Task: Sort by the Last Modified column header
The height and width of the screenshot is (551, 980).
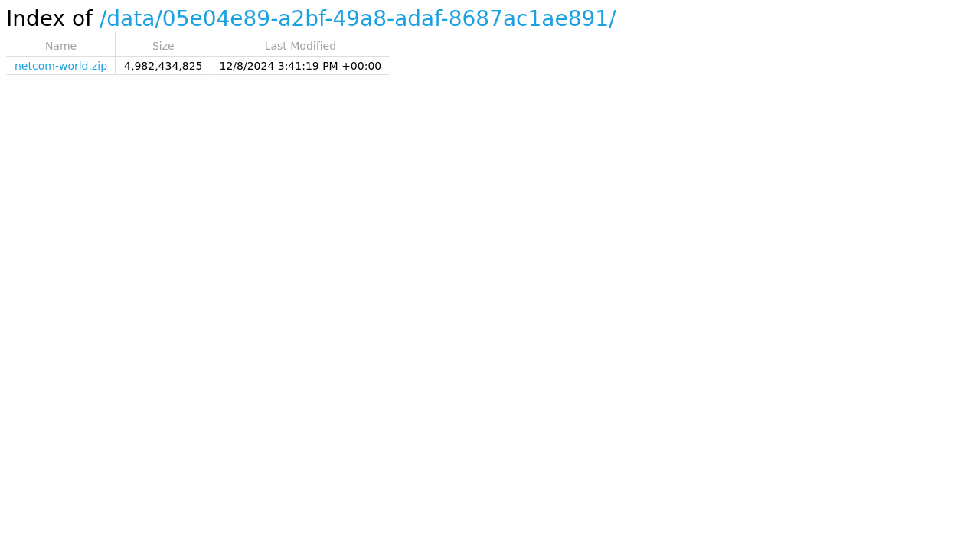Action: click(300, 46)
